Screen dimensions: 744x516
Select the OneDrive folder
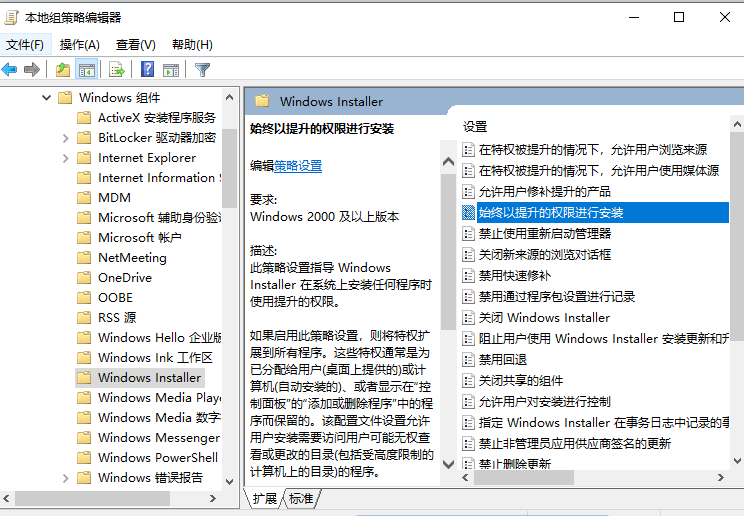[115, 277]
